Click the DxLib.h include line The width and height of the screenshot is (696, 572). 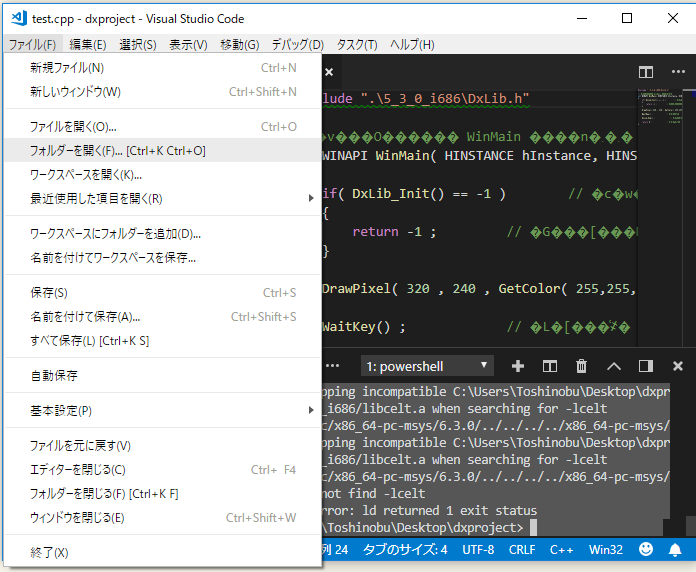pyautogui.click(x=426, y=99)
